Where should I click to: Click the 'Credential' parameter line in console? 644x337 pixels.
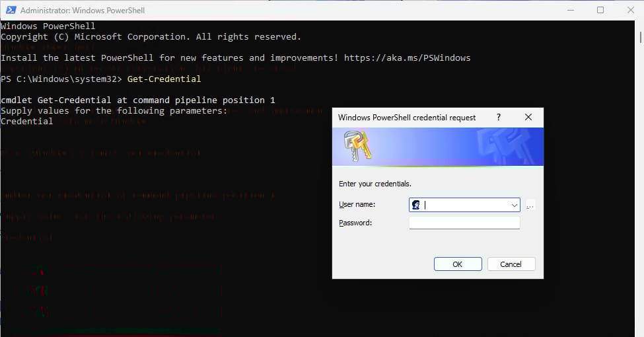pos(26,121)
